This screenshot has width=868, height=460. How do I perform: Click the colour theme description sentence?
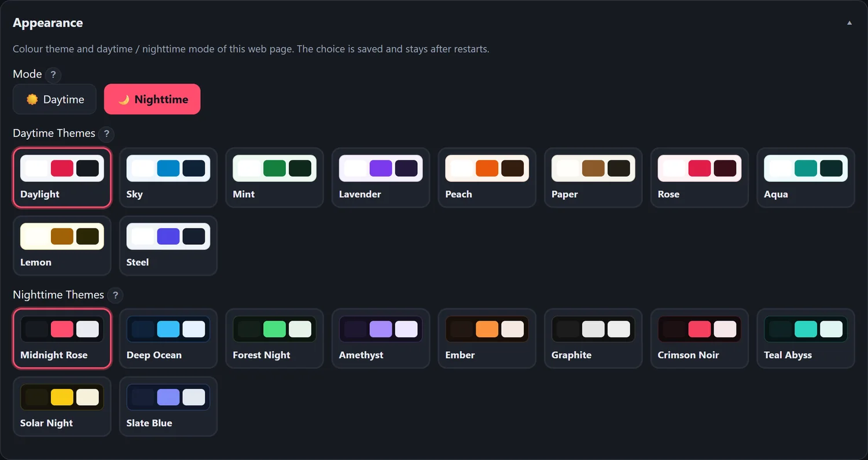click(251, 49)
